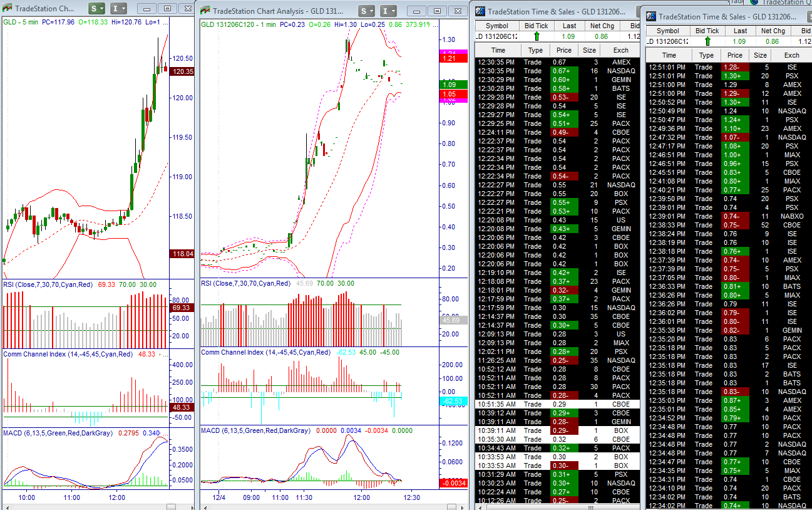Image resolution: width=812 pixels, height=510 pixels.
Task: Restore the GLD 5 min chart window
Action: [x=167, y=9]
